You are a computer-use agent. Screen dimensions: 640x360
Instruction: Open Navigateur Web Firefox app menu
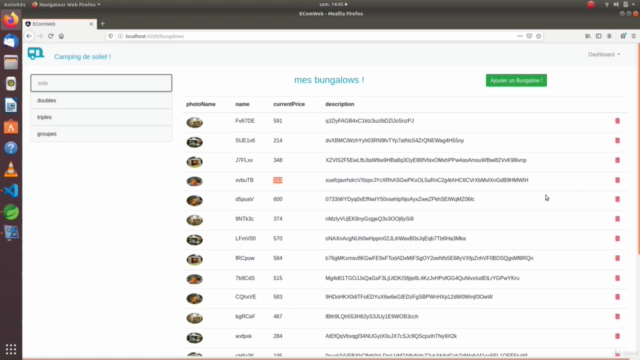point(66,4)
